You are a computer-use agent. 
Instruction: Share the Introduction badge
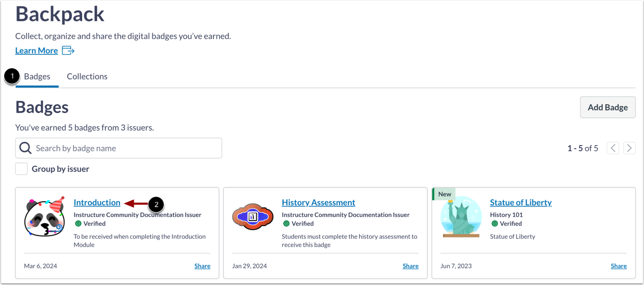[203, 266]
